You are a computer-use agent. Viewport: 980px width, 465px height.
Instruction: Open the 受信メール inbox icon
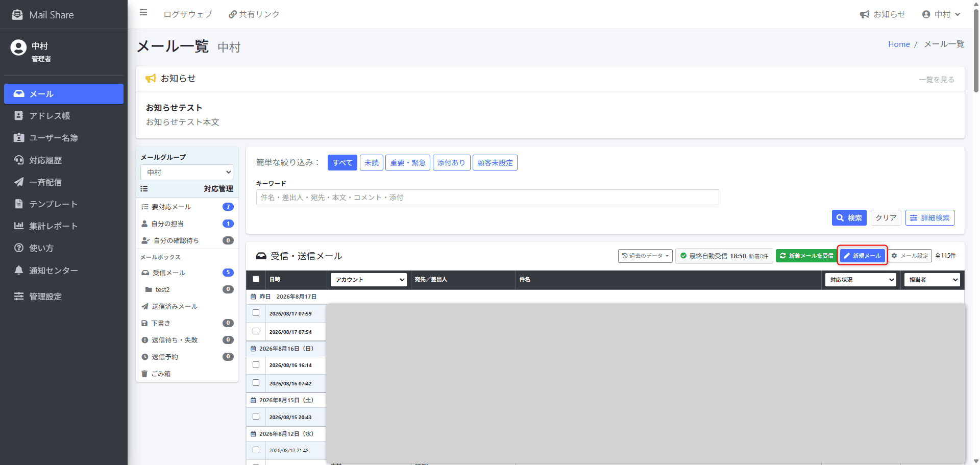tap(145, 273)
